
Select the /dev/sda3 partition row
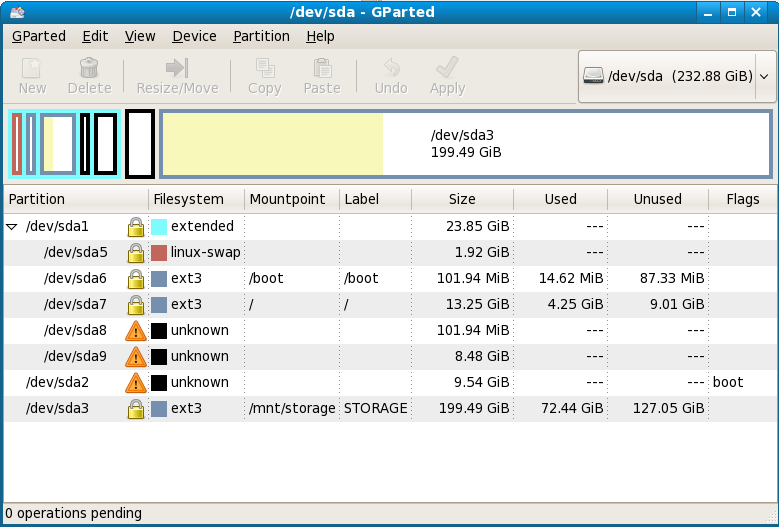390,409
